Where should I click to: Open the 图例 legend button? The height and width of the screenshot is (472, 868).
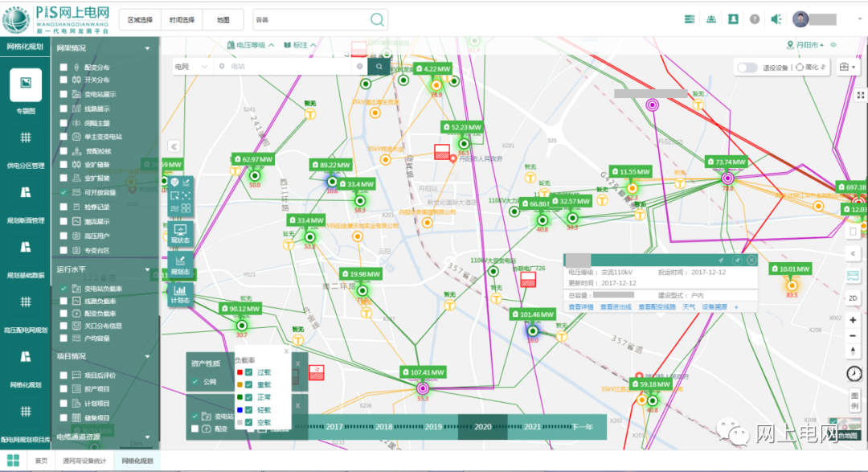[x=854, y=400]
